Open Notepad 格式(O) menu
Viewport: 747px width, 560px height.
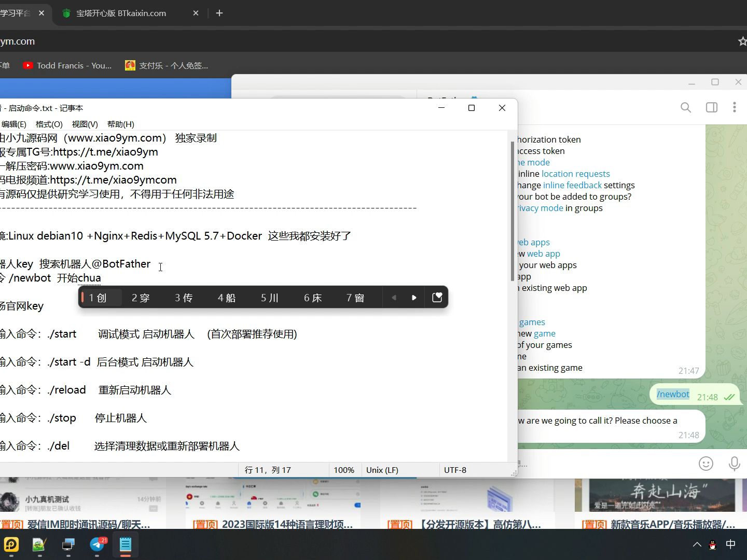pos(49,124)
